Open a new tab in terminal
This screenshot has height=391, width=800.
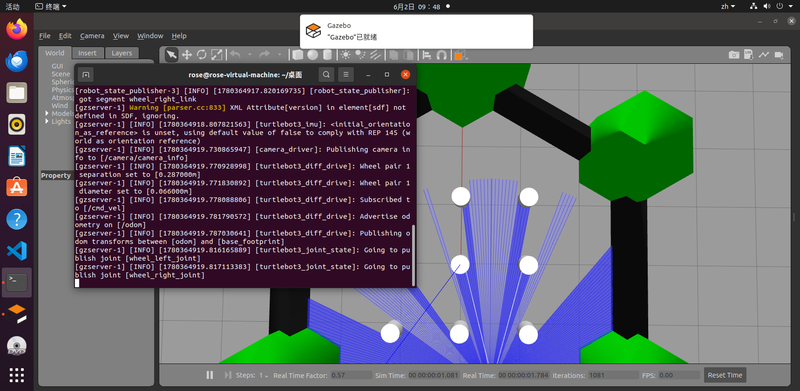coord(86,75)
